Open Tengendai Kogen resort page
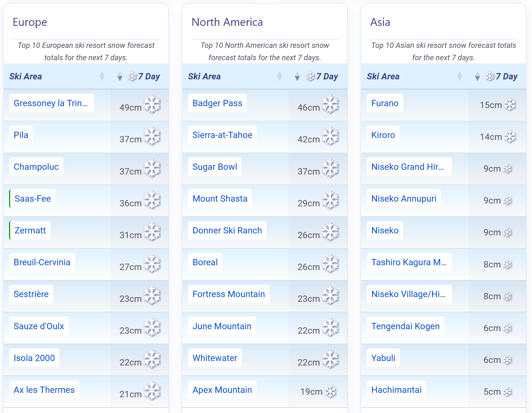The image size is (532, 413). tap(405, 326)
